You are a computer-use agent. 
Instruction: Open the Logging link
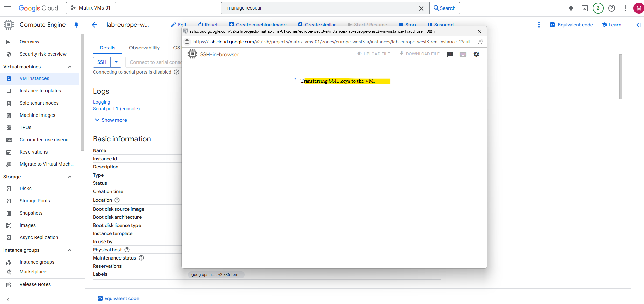click(102, 102)
